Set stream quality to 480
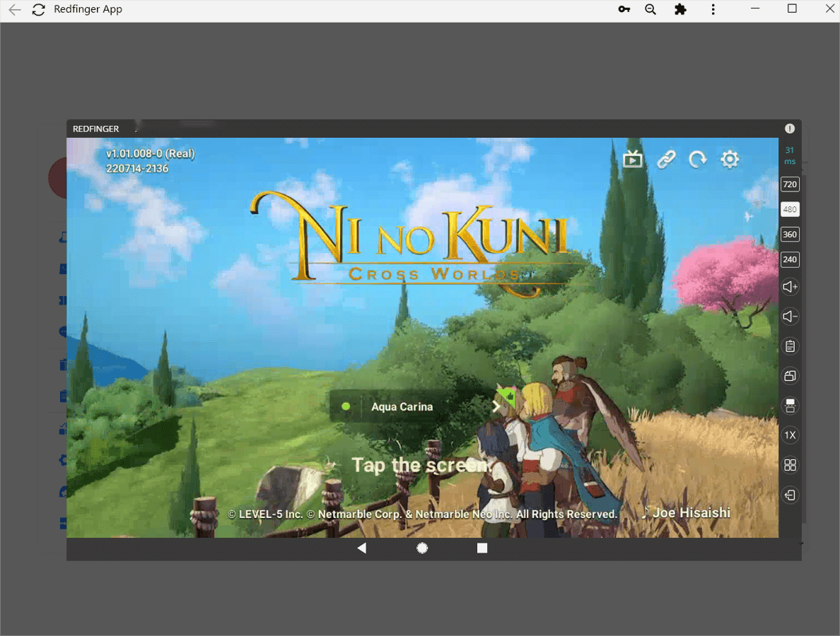 [x=790, y=209]
